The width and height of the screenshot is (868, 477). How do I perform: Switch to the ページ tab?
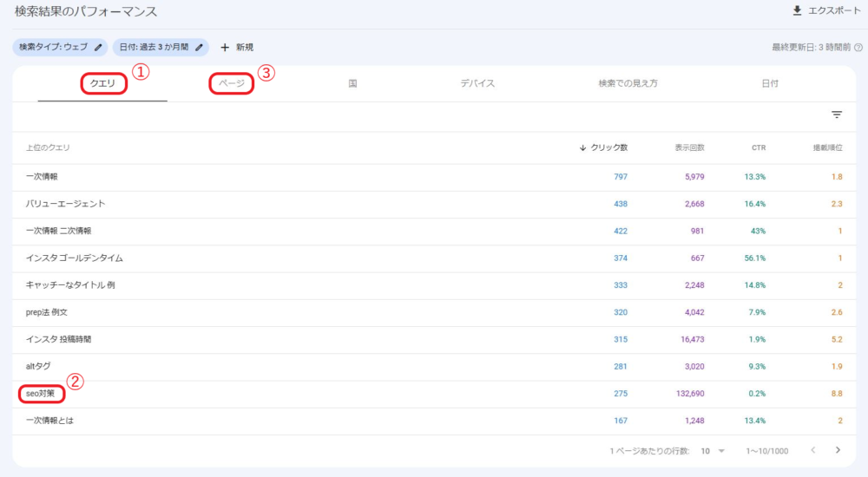tap(231, 83)
